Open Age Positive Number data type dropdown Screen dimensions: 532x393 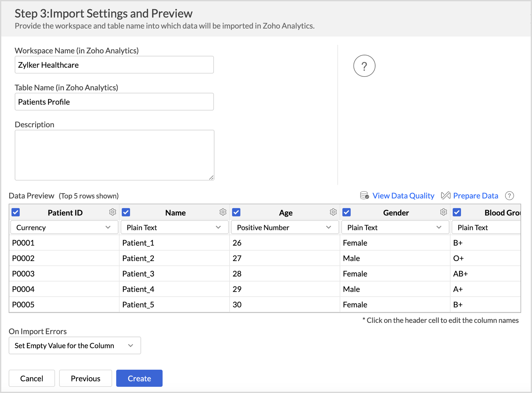click(284, 227)
